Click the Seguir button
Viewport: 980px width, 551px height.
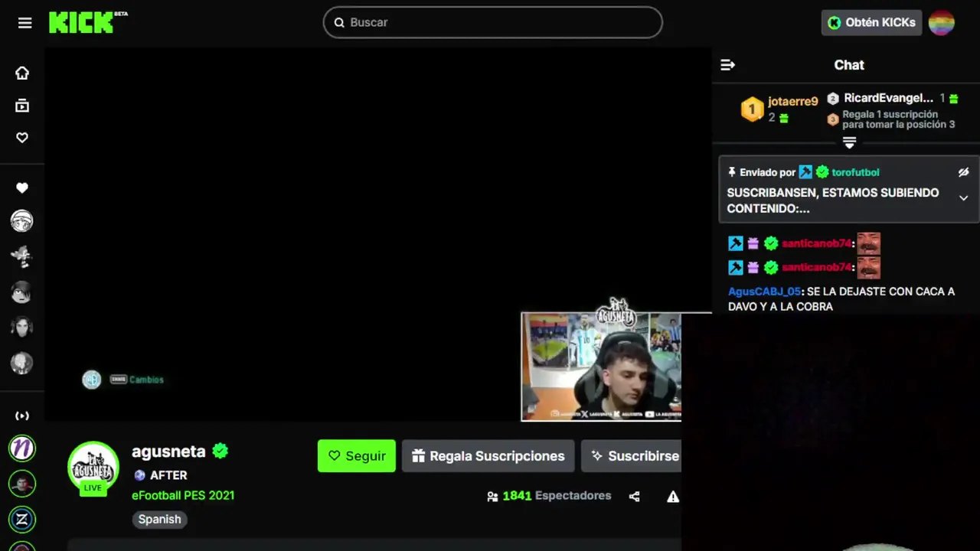(357, 456)
